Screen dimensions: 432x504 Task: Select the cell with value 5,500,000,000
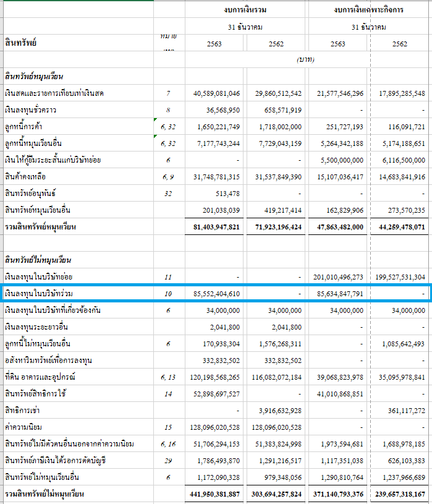(339, 160)
